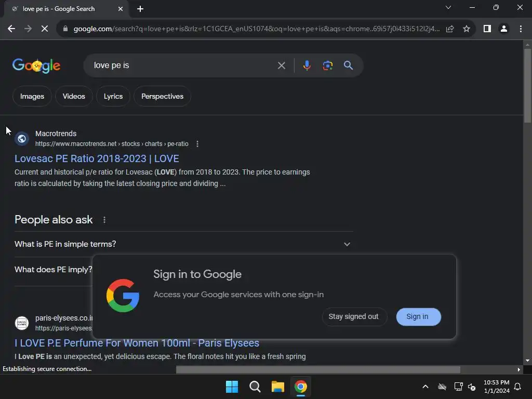Open the tab search dropdown
The width and height of the screenshot is (532, 399).
[x=448, y=7]
